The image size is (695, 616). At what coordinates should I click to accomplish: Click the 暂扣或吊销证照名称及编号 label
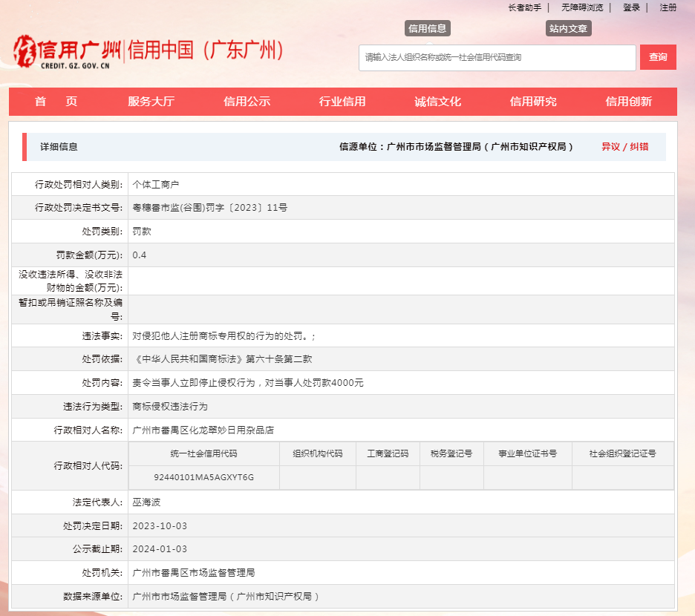tap(71, 309)
